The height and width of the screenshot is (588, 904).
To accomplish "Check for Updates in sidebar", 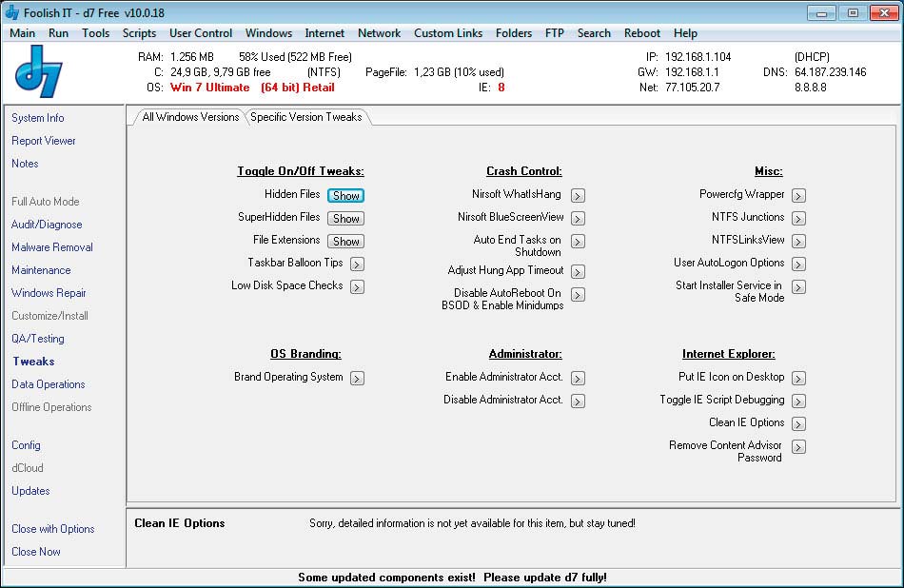I will 30,491.
